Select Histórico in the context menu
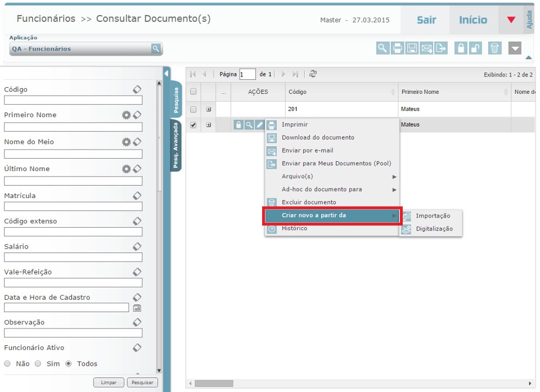 294,229
